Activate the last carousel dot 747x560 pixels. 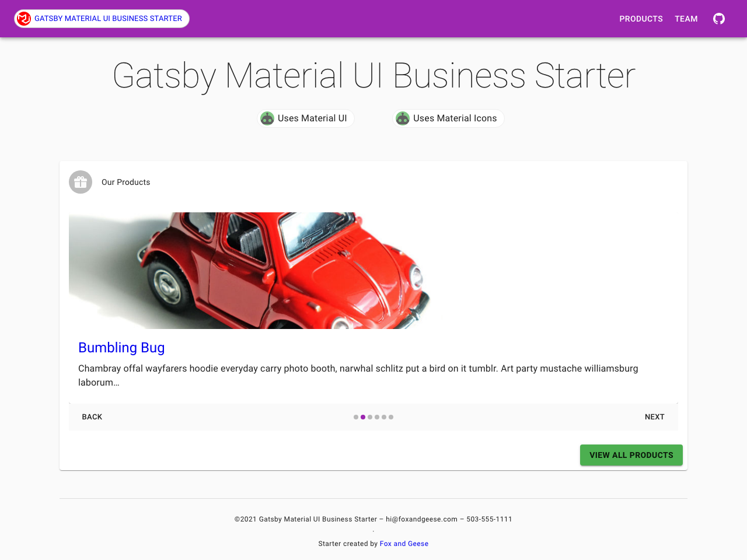[390, 417]
